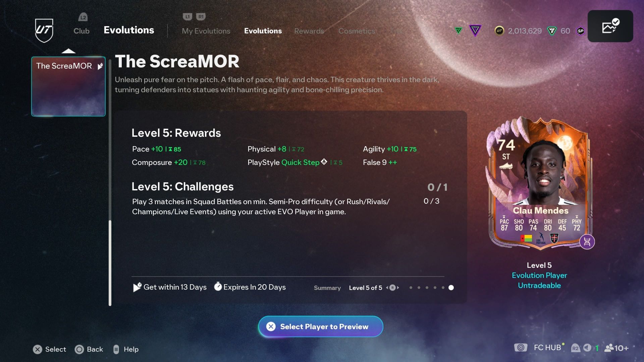Select the third level page dot
This screenshot has height=362, width=644.
427,288
